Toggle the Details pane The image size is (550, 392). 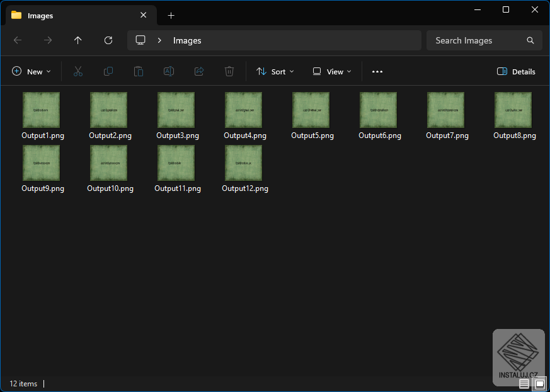coord(516,72)
